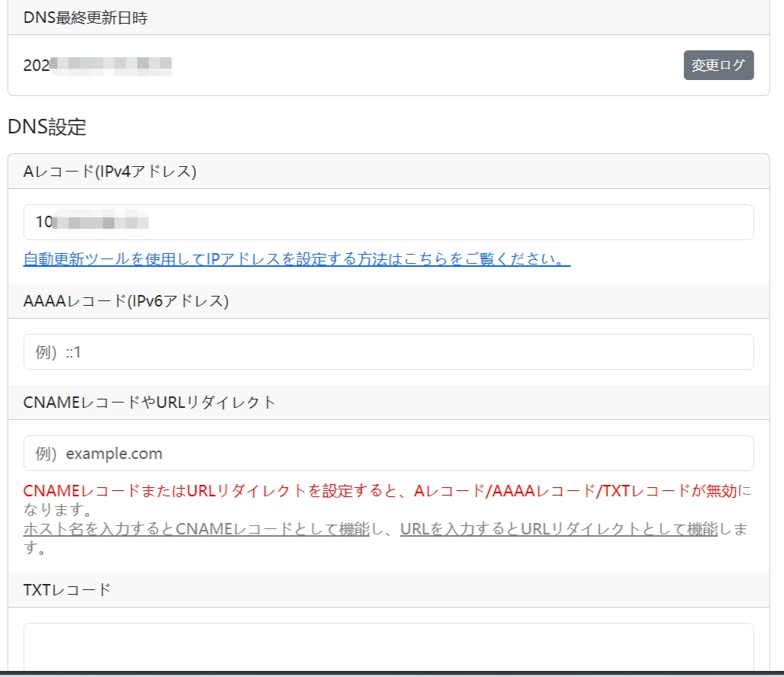The image size is (784, 677).
Task: Click inside the TXTレコード text area
Action: tap(388, 648)
